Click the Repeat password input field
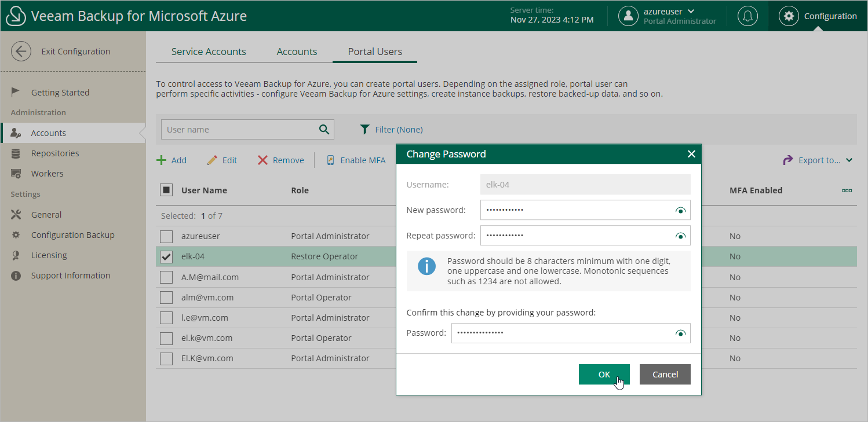 585,236
